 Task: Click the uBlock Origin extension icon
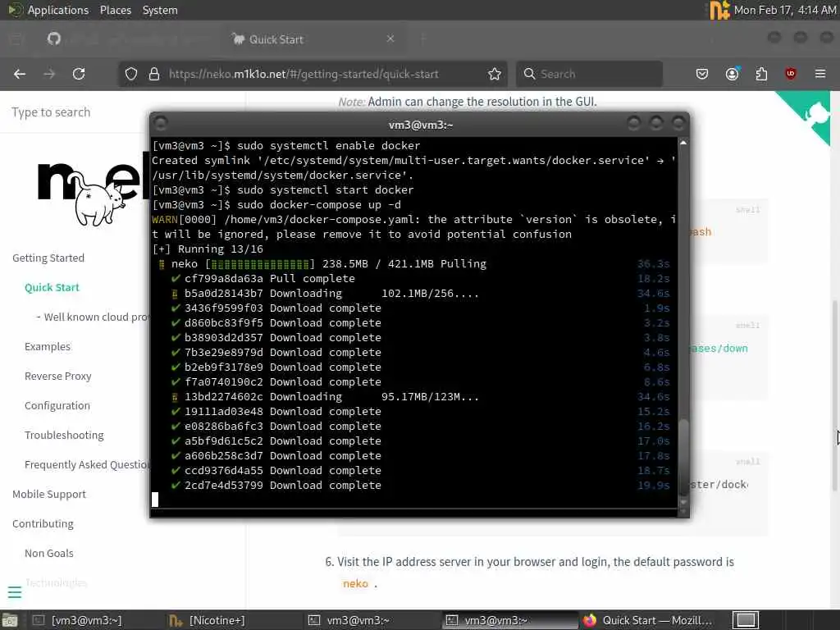[791, 74]
